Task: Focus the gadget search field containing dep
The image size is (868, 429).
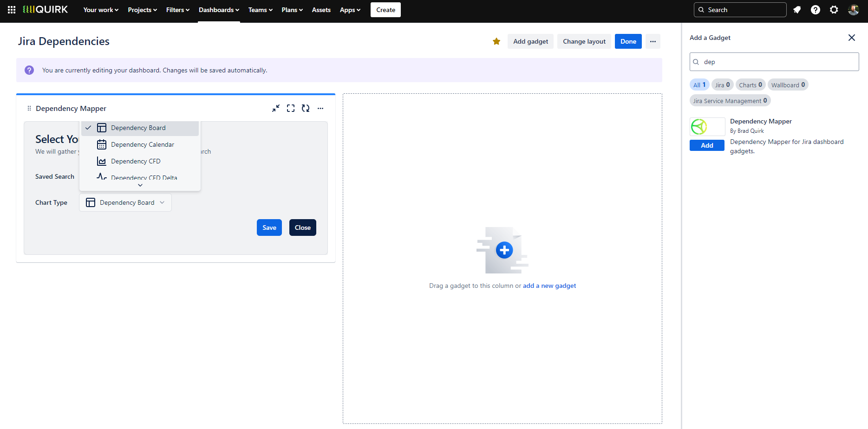Action: pyautogui.click(x=774, y=62)
